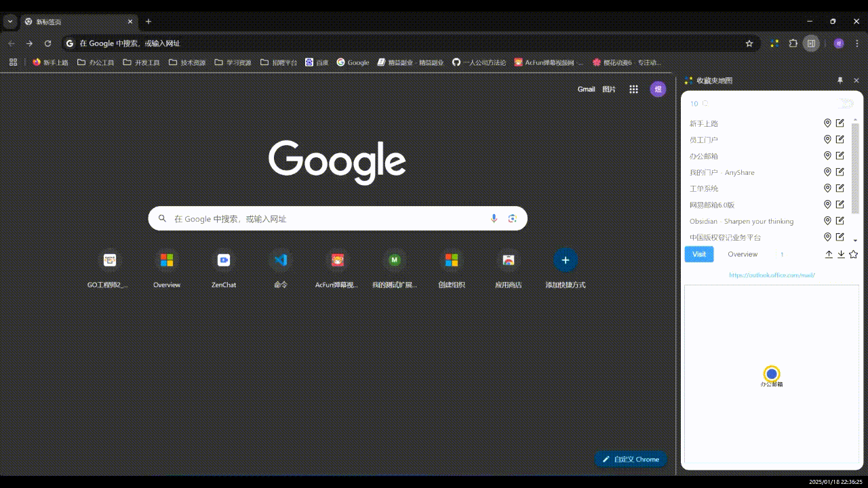Open the edit icon for 员工门户
The height and width of the screenshot is (488, 868).
click(x=840, y=140)
